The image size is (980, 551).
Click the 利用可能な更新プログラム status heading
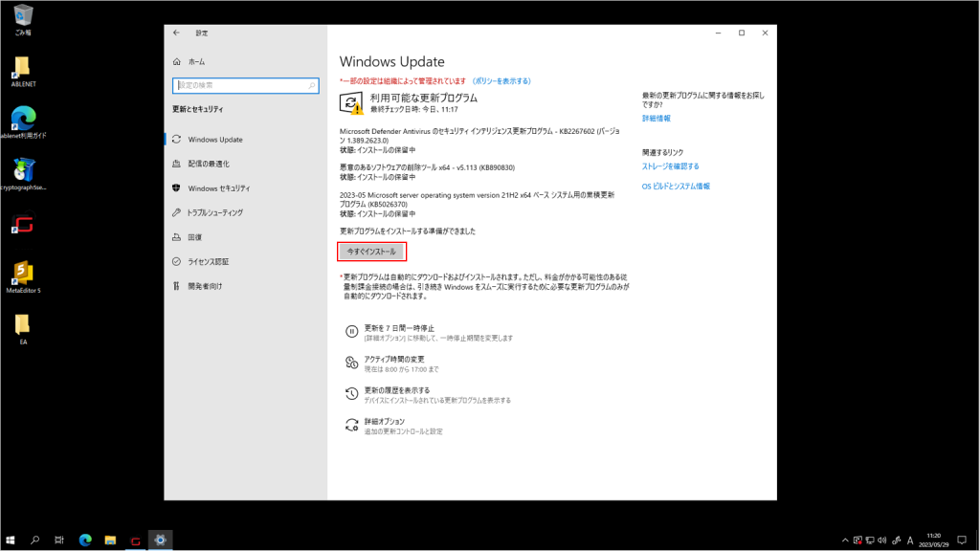[x=424, y=99]
